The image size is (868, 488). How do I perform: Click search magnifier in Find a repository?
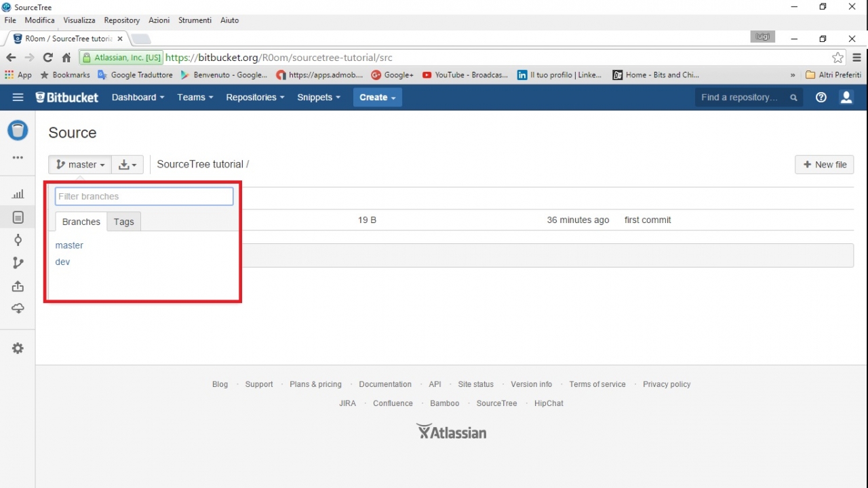(793, 98)
